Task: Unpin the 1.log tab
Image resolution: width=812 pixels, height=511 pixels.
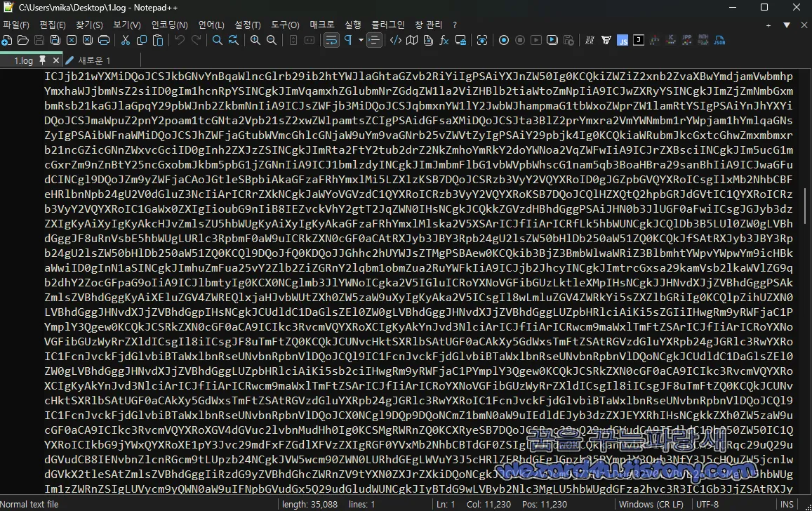Action: tap(42, 60)
